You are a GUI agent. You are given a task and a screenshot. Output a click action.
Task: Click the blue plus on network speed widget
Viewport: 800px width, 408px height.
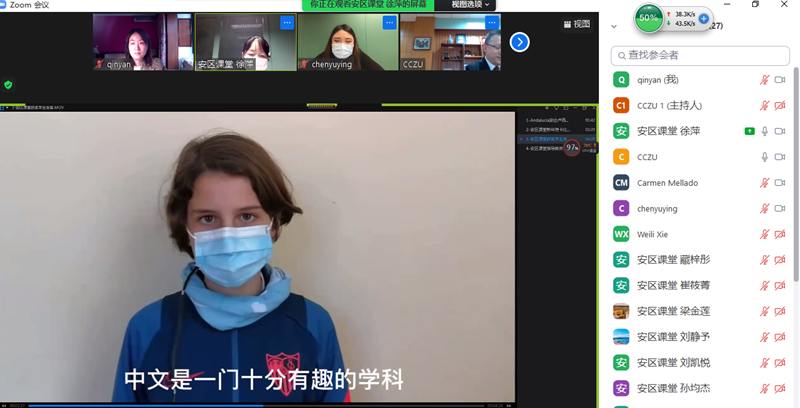[x=703, y=18]
